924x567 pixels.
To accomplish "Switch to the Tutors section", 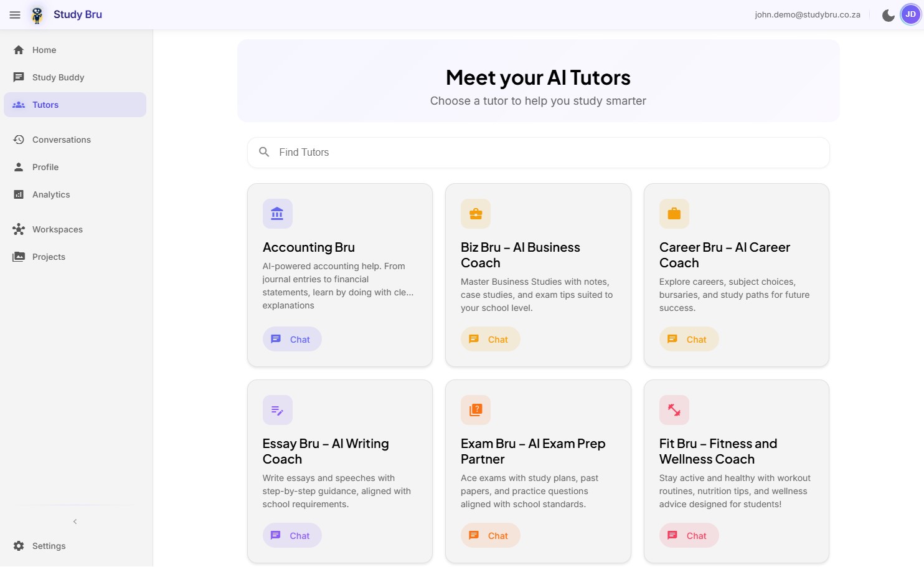I will click(x=45, y=105).
